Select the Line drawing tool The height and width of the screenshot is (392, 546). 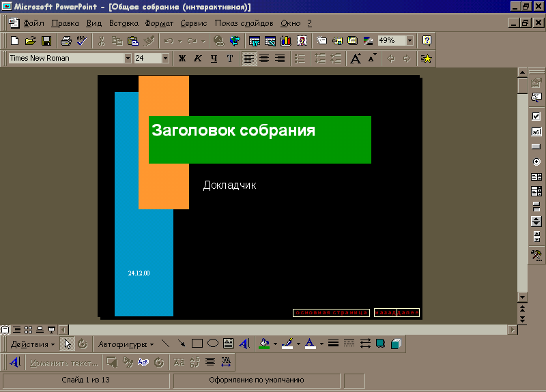tap(165, 344)
